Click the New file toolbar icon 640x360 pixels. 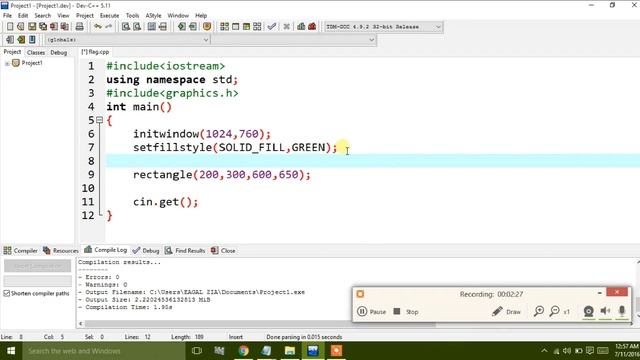(10, 27)
